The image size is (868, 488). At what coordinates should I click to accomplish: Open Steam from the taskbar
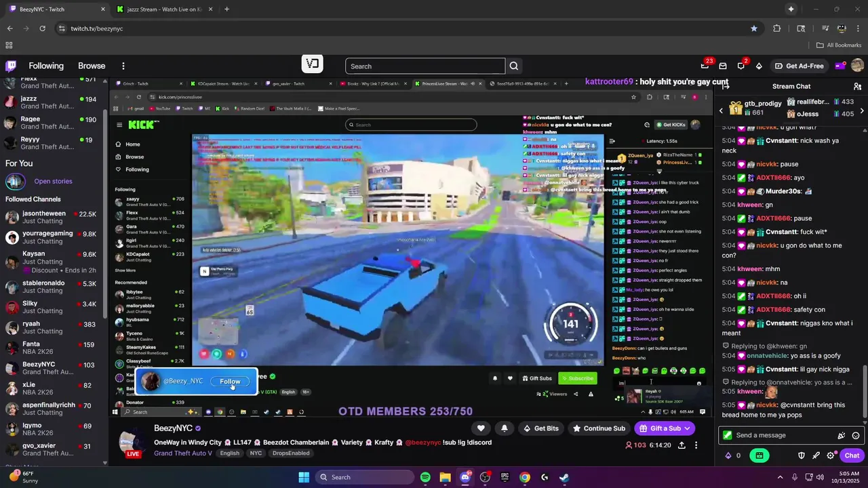coord(564,477)
